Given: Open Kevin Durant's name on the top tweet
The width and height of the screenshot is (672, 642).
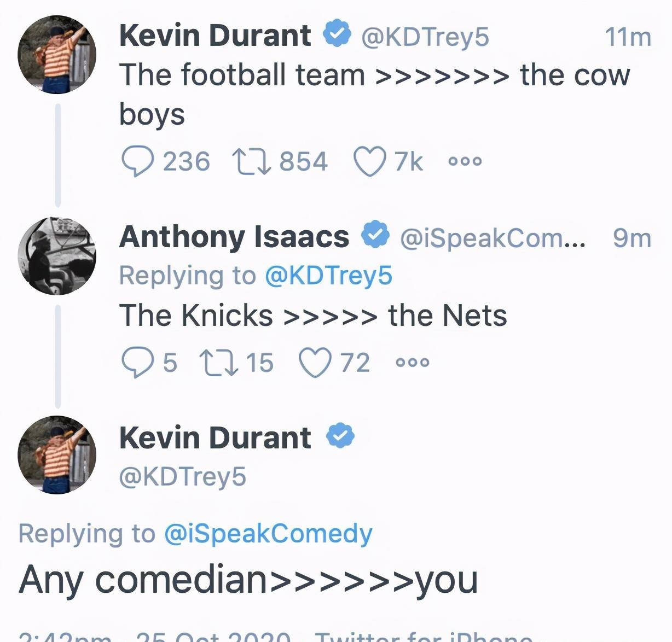Looking at the screenshot, I should (215, 36).
